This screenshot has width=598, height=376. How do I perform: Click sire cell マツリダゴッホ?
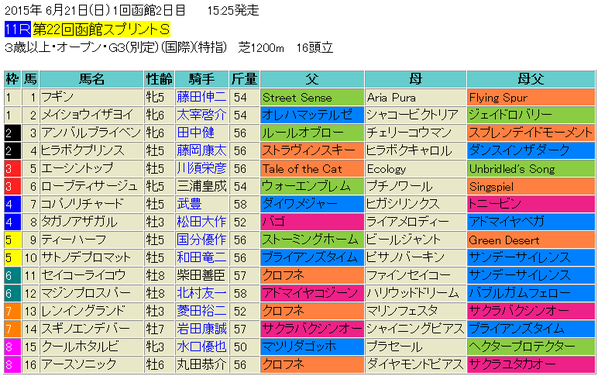(312, 347)
